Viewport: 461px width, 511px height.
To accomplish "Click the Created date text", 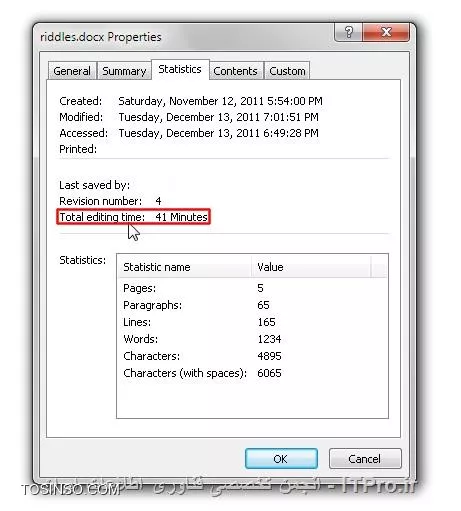I will pyautogui.click(x=220, y=101).
